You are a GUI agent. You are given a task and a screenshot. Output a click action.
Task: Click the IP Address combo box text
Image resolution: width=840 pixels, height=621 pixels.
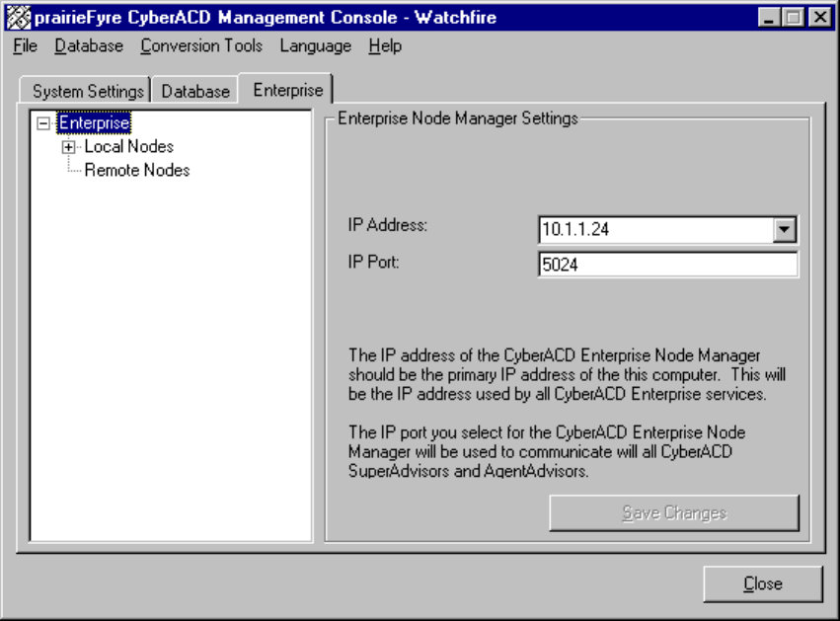(653, 230)
